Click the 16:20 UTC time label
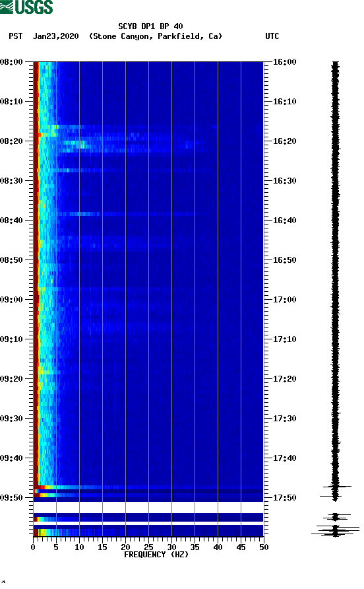The image size is (364, 589). (x=284, y=141)
